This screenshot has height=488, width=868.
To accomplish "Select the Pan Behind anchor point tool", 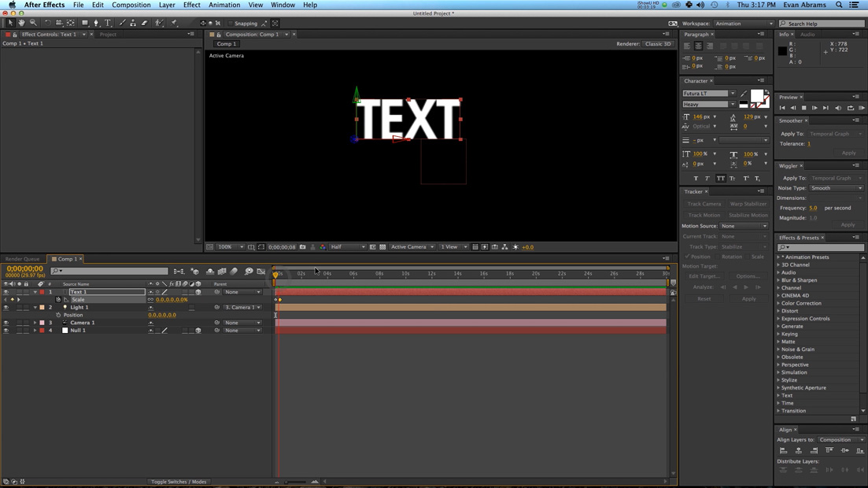I will coord(70,24).
